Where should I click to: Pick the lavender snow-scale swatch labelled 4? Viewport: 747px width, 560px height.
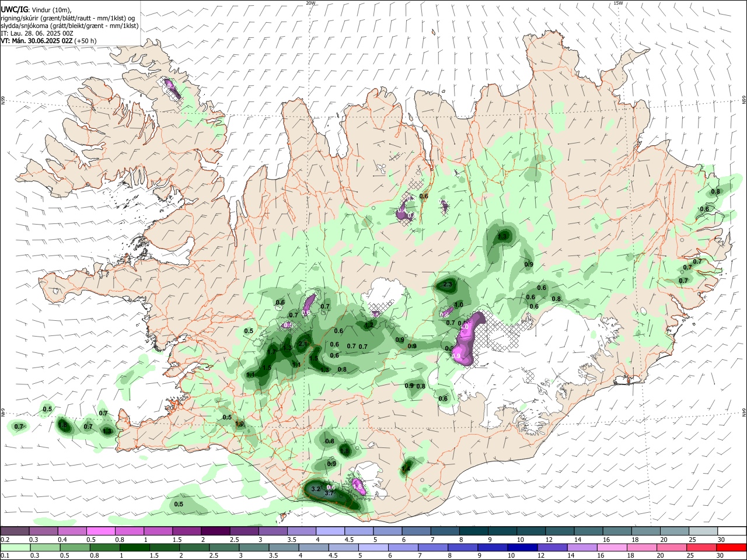[x=330, y=531]
